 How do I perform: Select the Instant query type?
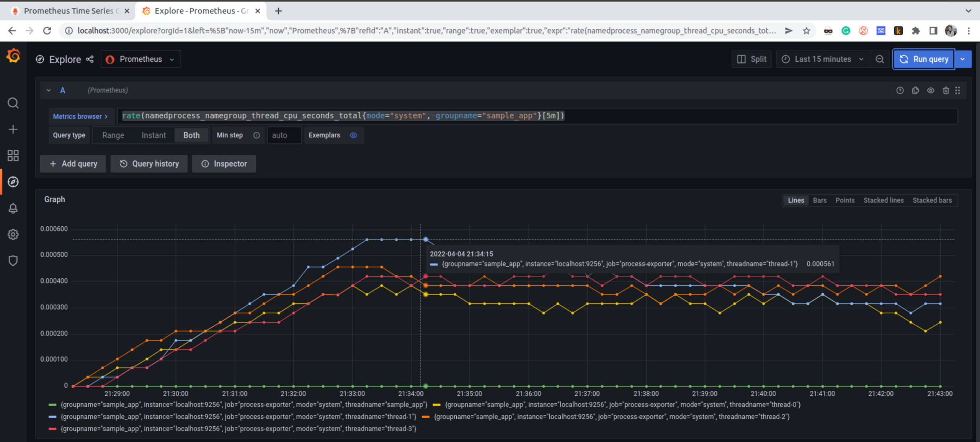point(154,135)
